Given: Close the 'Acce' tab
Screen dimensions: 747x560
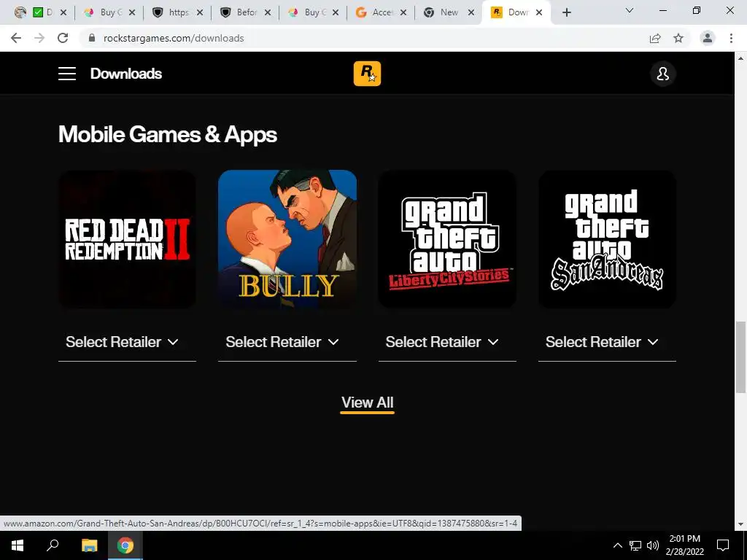Looking at the screenshot, I should coord(403,12).
